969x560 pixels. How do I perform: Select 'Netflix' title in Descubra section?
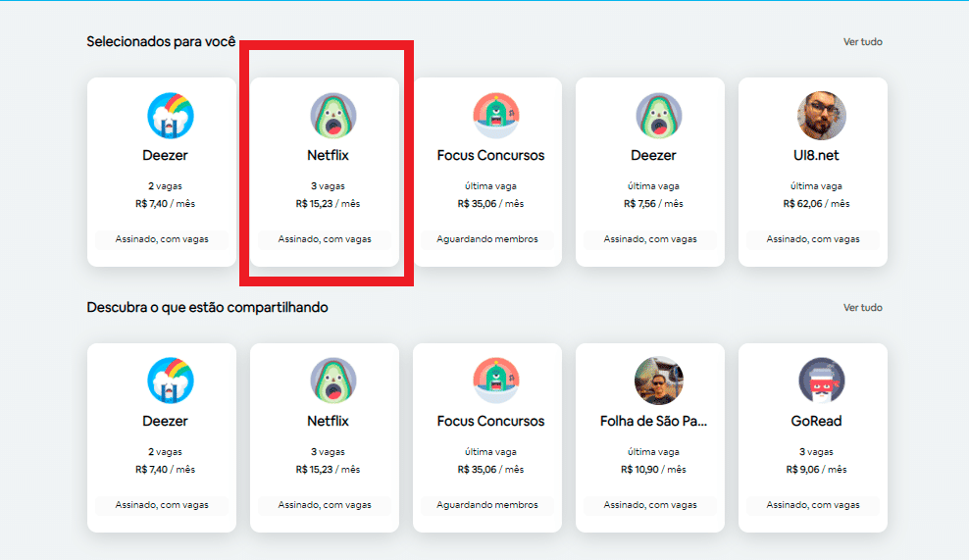pos(328,421)
